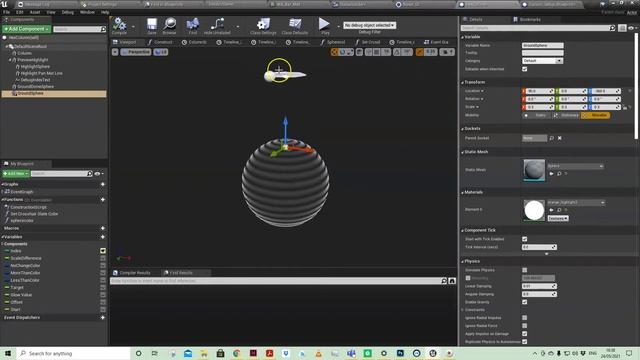640x360 pixels.
Task: Select the Index variable
Action: [x=16, y=251]
